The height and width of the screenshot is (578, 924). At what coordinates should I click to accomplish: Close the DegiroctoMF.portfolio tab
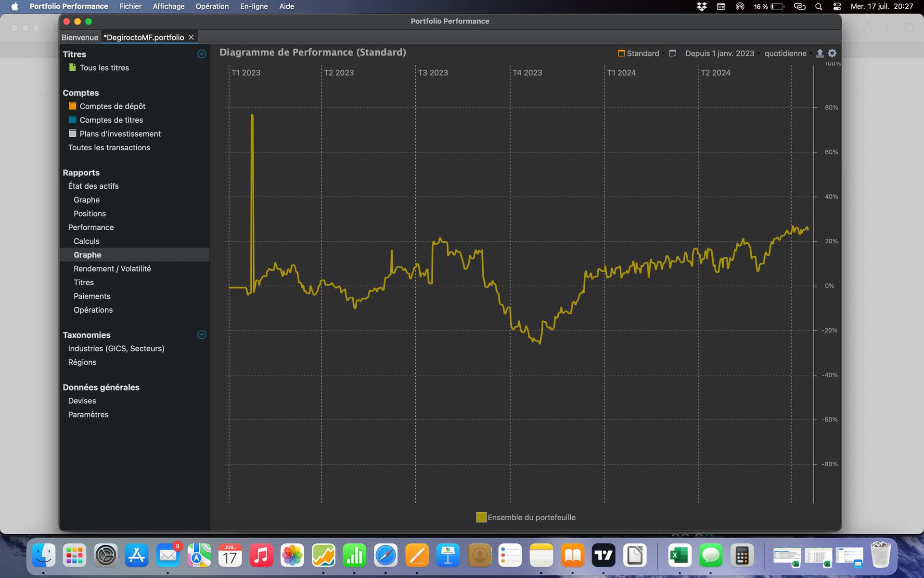tap(191, 37)
